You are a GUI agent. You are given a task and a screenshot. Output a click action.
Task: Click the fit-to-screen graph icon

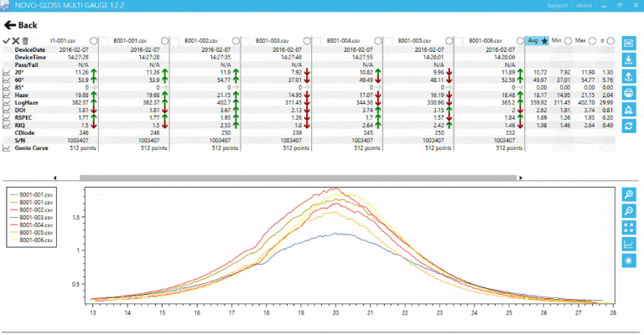629,227
